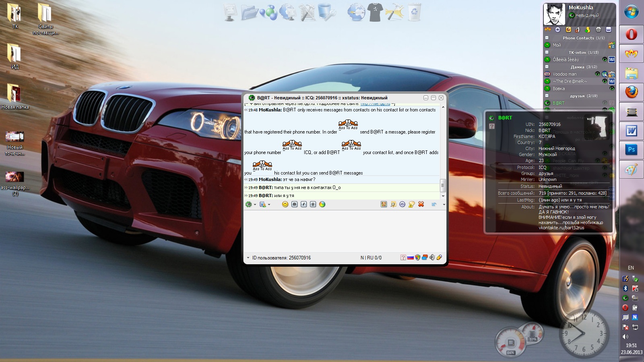Launch Opera from the right sidebar
The height and width of the screenshot is (362, 644).
[x=631, y=35]
